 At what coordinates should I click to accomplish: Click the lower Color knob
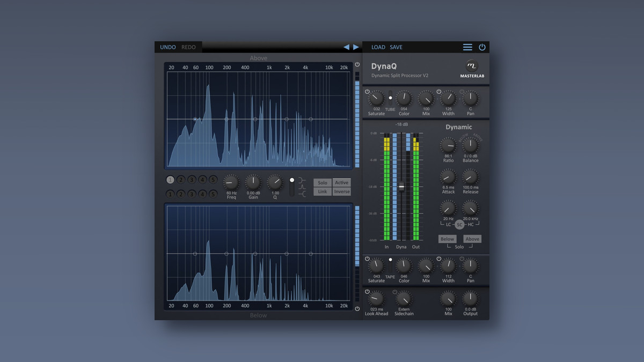pyautogui.click(x=404, y=265)
